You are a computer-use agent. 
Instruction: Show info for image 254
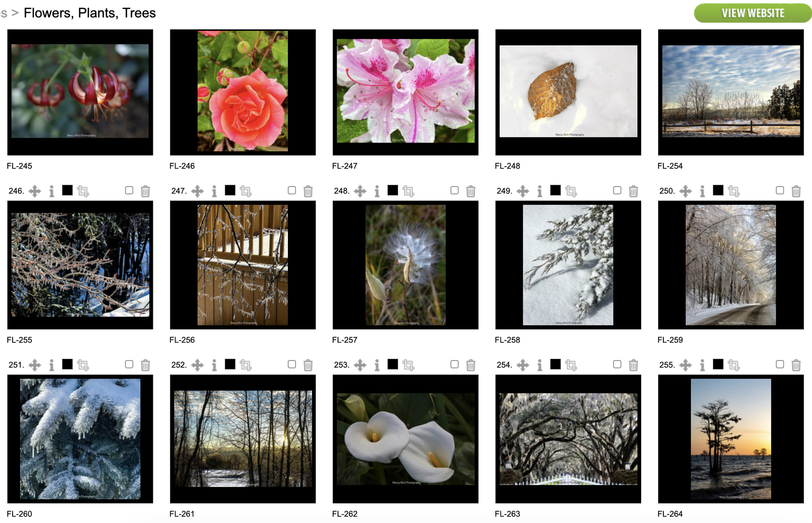point(540,365)
